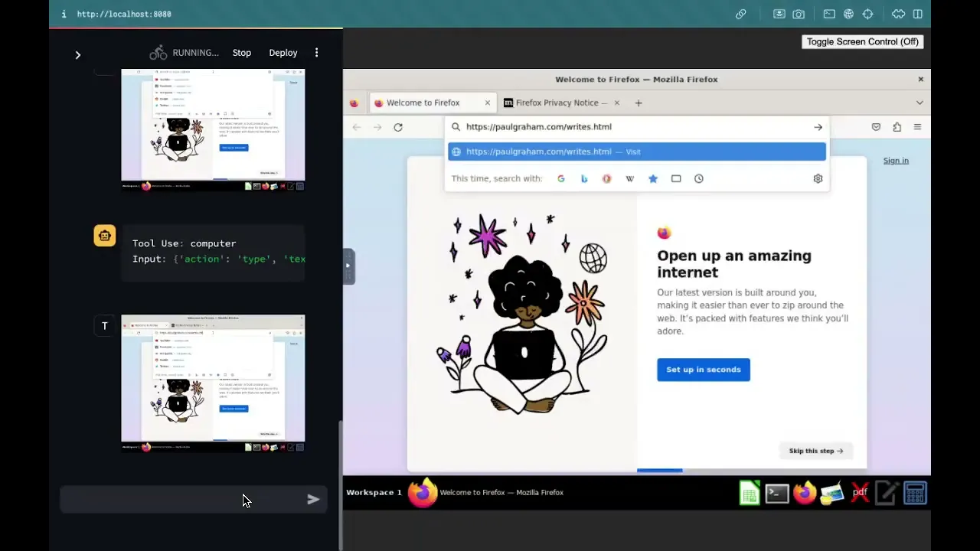Click Workspace 1 label in taskbar
Screen dimensions: 980x551
pos(374,493)
